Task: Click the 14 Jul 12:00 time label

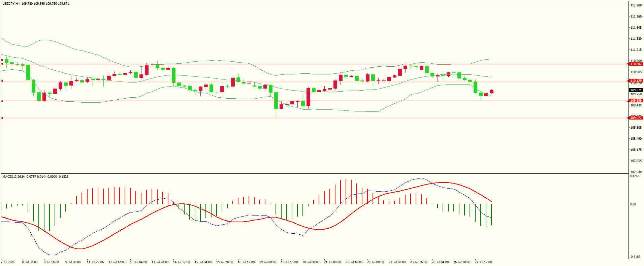Action: [181, 262]
